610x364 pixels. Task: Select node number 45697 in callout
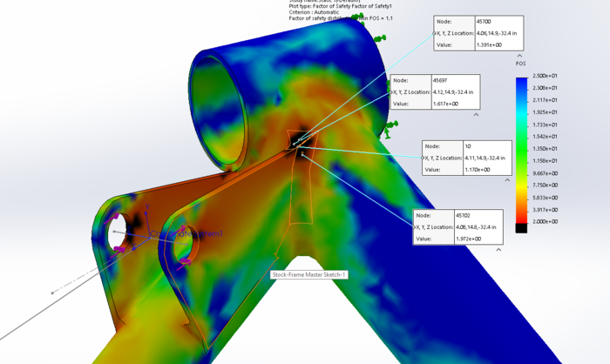tap(440, 80)
